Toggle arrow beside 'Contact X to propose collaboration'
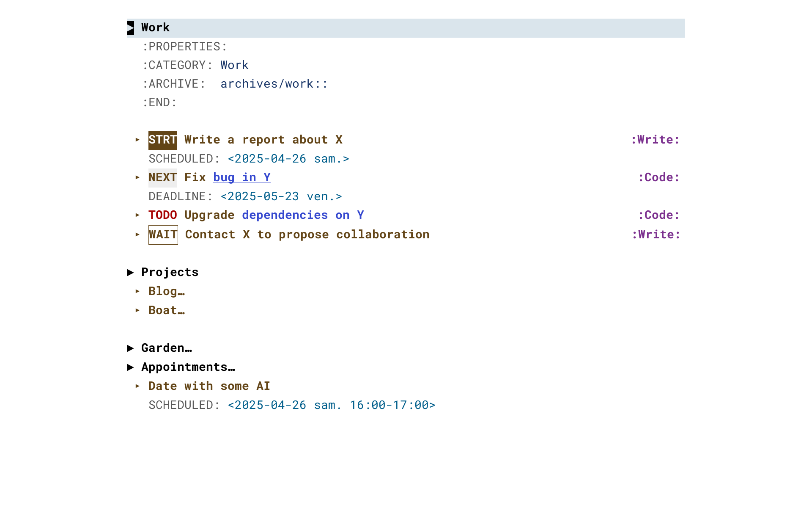Image resolution: width=812 pixels, height=508 pixels. tap(137, 235)
